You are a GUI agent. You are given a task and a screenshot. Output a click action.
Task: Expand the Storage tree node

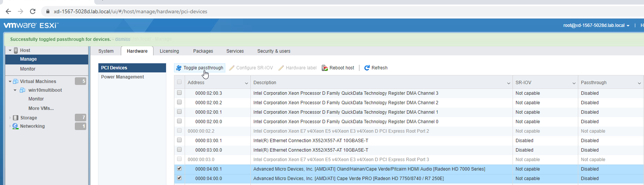pyautogui.click(x=10, y=118)
